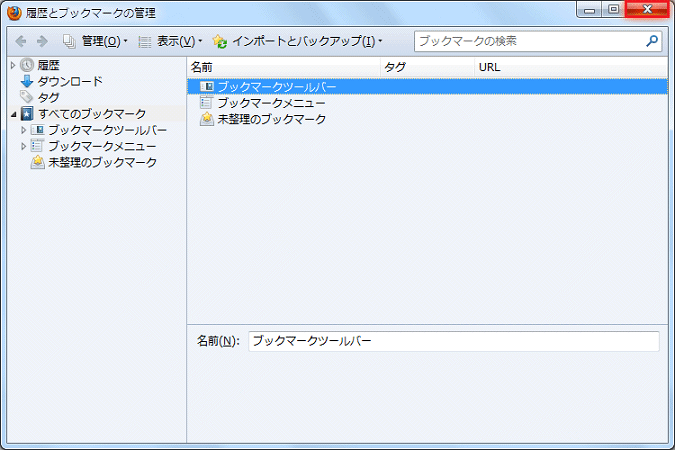675x450 pixels.
Task: Click 未整理のブックマーク icon in the list
Action: coord(207,119)
